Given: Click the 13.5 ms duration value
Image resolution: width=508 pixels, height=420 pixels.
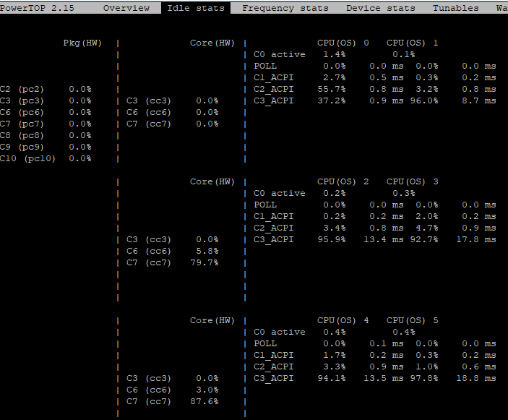Looking at the screenshot, I should pos(384,378).
